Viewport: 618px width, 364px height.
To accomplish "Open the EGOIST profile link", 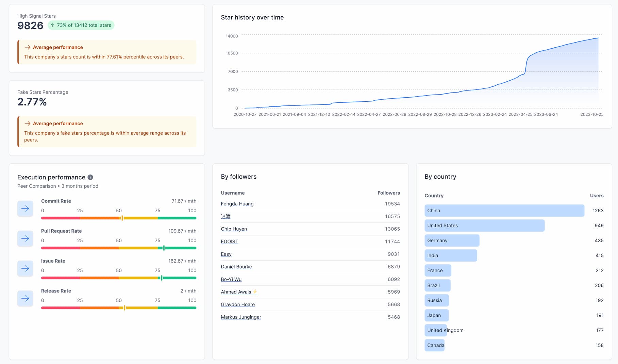I will pos(229,242).
